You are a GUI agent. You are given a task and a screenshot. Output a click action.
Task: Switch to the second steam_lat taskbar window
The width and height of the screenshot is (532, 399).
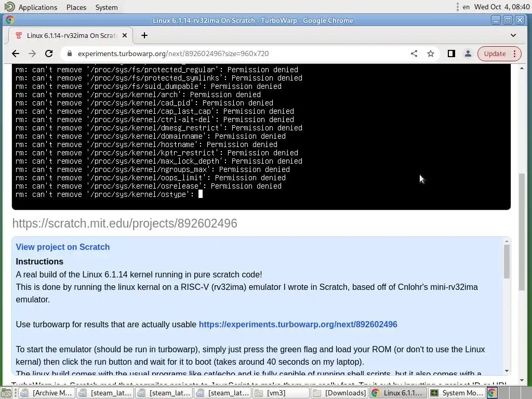[164, 393]
